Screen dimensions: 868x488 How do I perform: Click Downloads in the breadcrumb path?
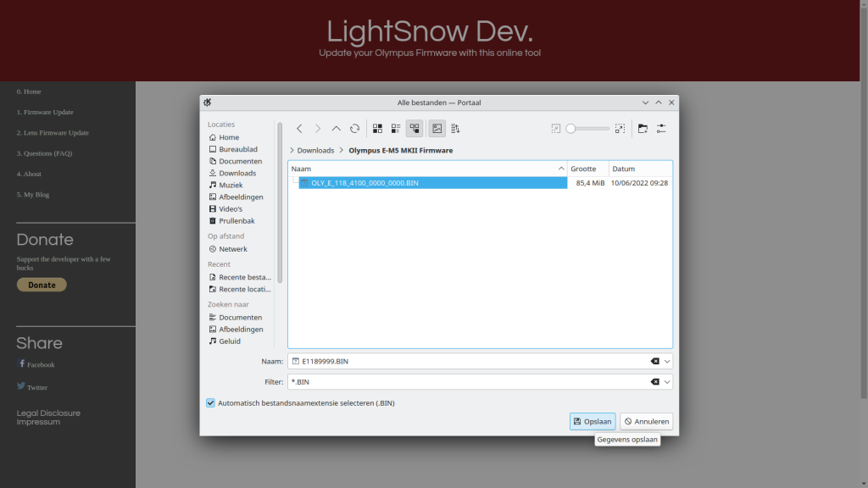pos(315,151)
